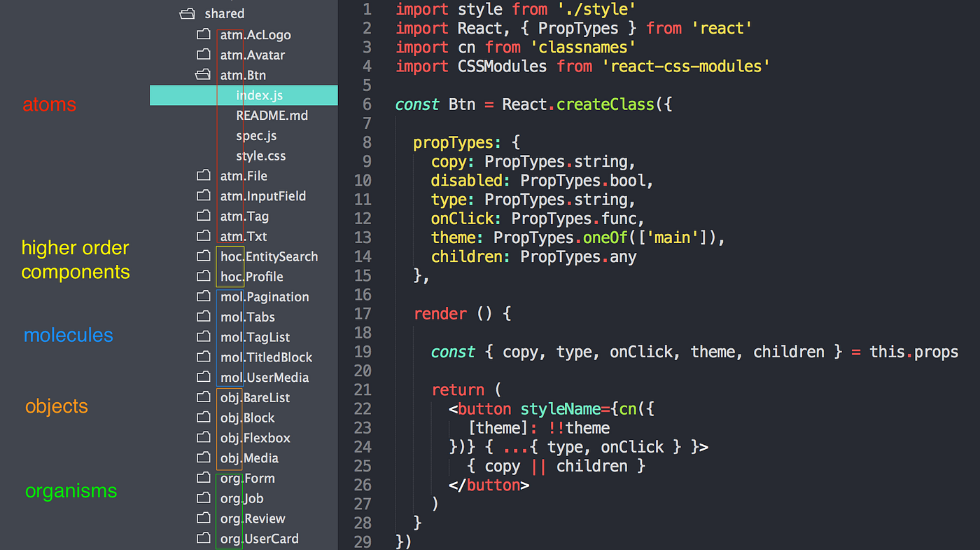This screenshot has height=550, width=980.
Task: Click line number 21 in the editor gutter
Action: click(363, 390)
